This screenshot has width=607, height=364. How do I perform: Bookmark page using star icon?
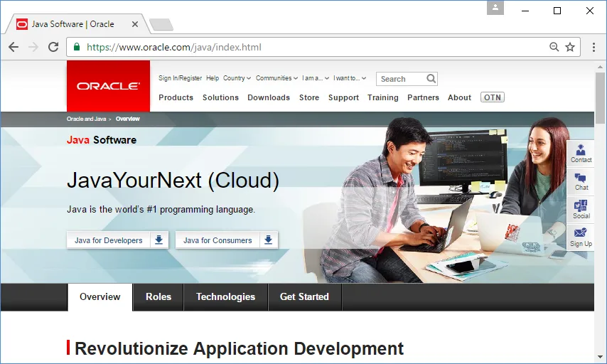point(569,47)
